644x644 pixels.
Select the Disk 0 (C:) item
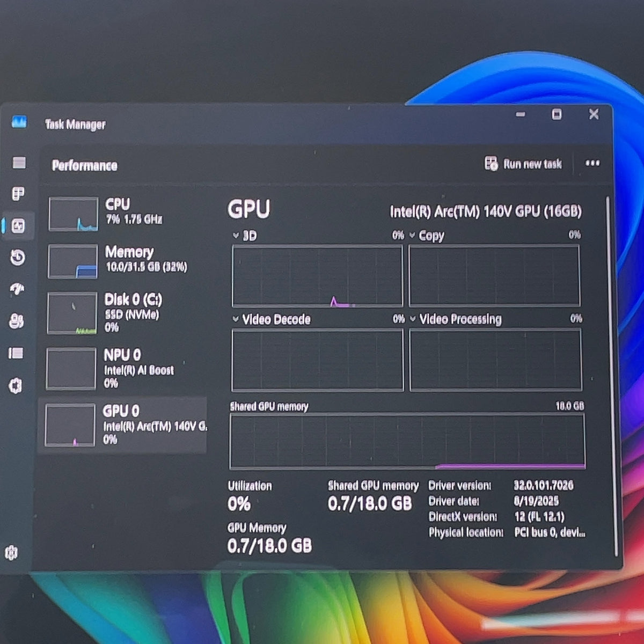pyautogui.click(x=126, y=312)
